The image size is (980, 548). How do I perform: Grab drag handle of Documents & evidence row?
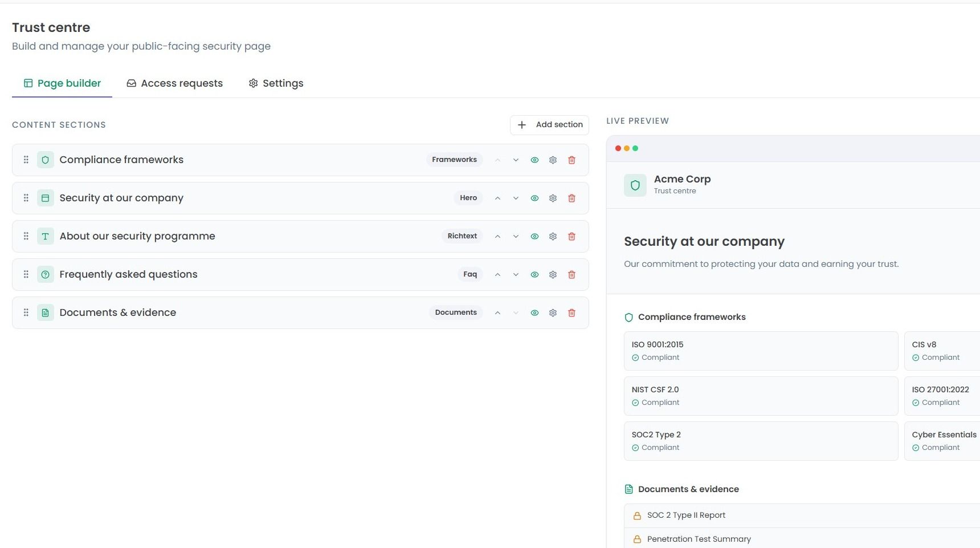(x=26, y=312)
